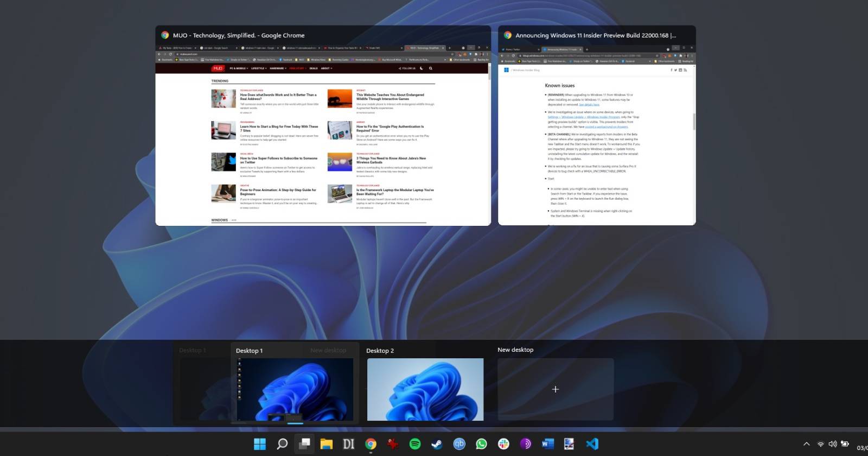This screenshot has width=868, height=456.
Task: Switch to the Desktop 1 thumbnail
Action: tap(295, 389)
